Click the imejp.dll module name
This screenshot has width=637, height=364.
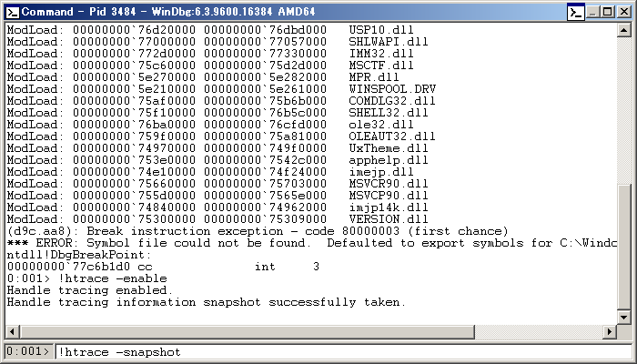(x=381, y=171)
